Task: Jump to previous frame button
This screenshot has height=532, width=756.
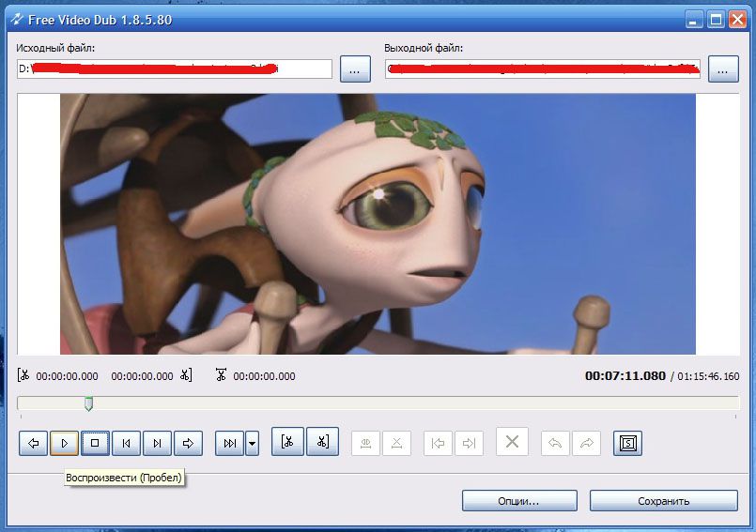Action: (126, 443)
